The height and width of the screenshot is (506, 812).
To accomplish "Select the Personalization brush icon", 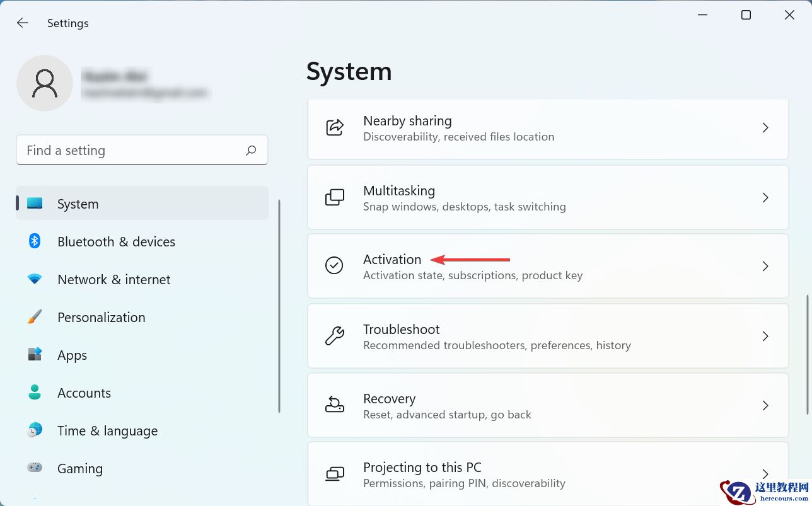I will (x=34, y=317).
